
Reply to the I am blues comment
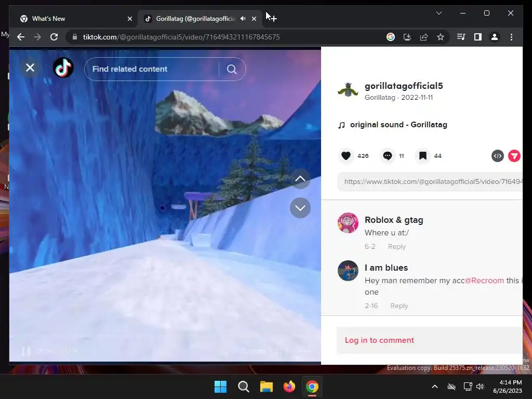click(399, 305)
